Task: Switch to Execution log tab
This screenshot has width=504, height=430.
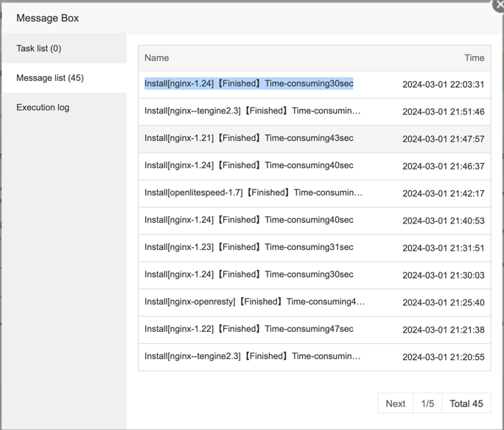Action: [43, 108]
